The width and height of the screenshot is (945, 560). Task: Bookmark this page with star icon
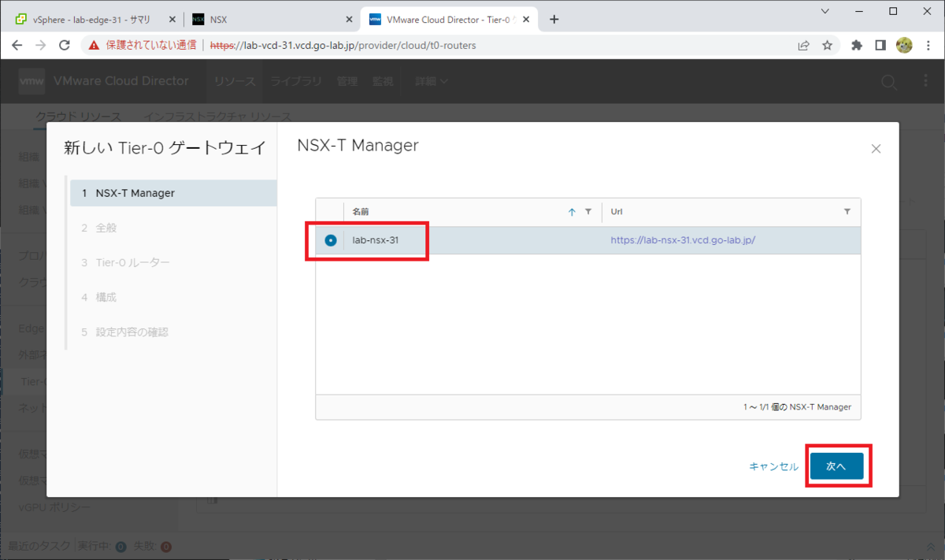(827, 46)
